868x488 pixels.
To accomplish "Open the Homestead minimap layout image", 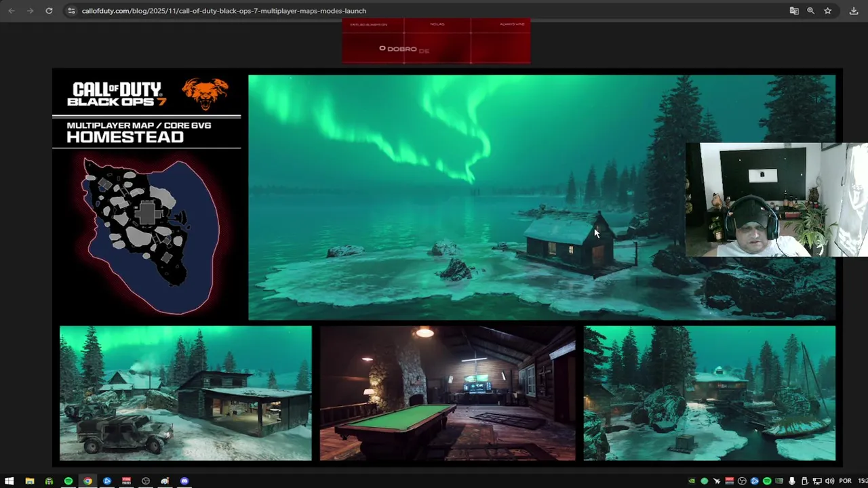I will tap(150, 235).
